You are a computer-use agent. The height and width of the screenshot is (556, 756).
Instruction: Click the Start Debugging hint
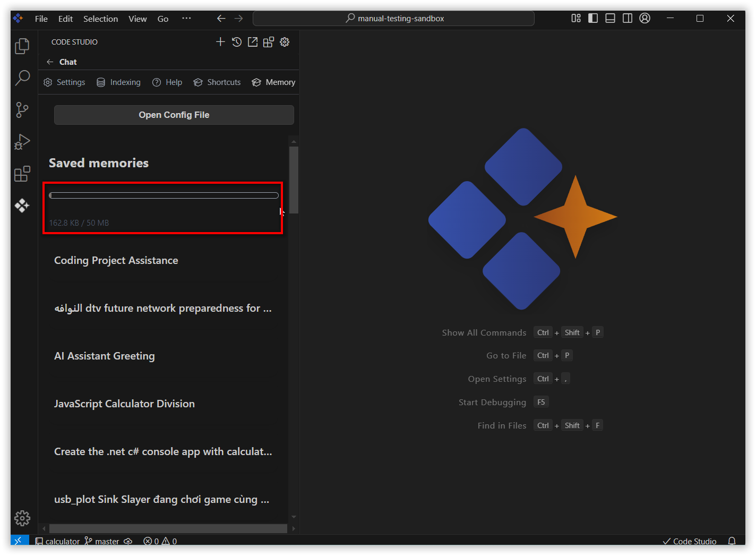493,403
